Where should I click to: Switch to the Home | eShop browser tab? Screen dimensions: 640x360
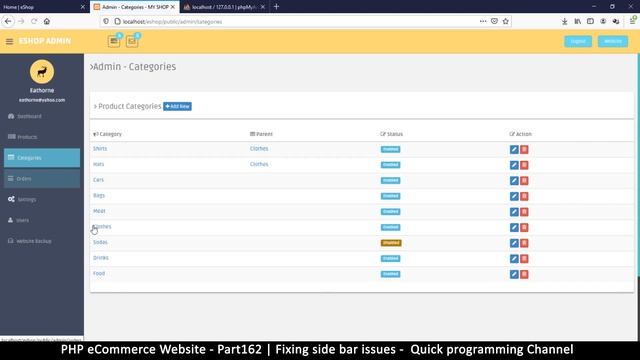pyautogui.click(x=44, y=7)
